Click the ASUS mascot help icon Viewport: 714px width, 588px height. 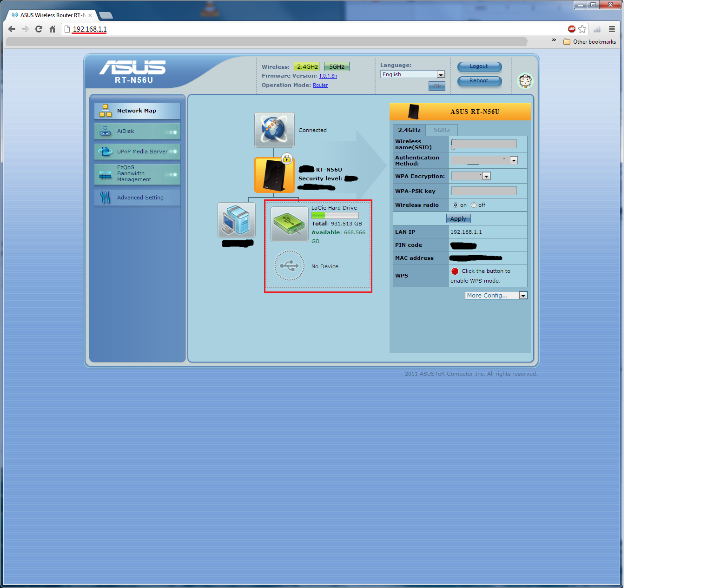[525, 81]
